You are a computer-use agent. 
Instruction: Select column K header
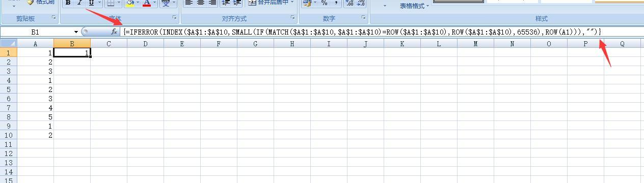(x=402, y=44)
